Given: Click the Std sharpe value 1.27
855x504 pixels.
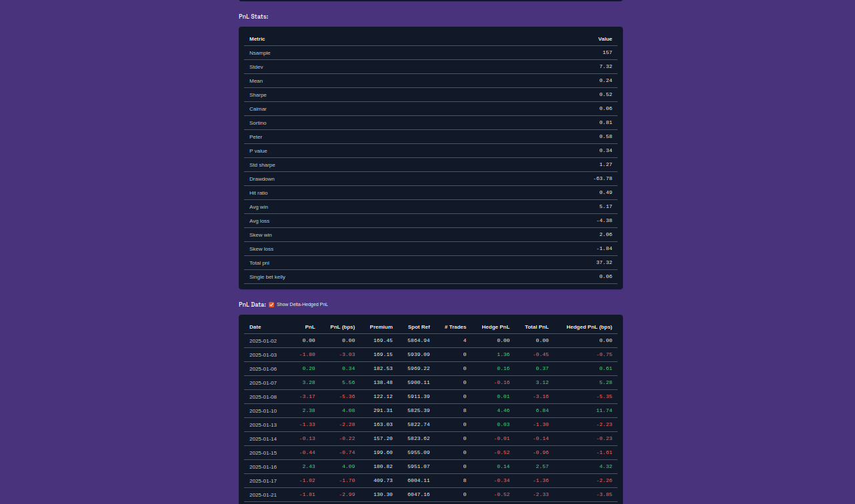Looking at the screenshot, I should (606, 165).
